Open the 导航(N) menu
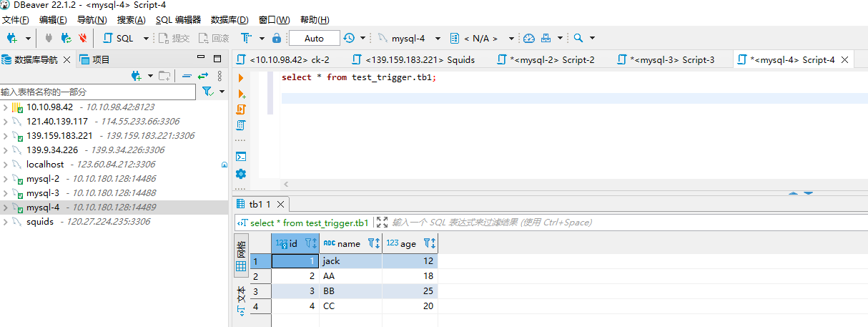868x327 pixels. [92, 19]
